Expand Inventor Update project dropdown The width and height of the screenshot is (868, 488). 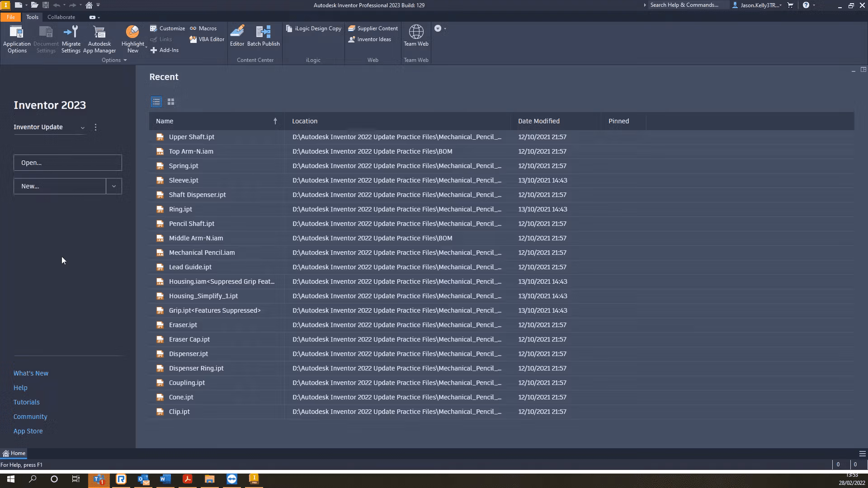[x=83, y=128]
